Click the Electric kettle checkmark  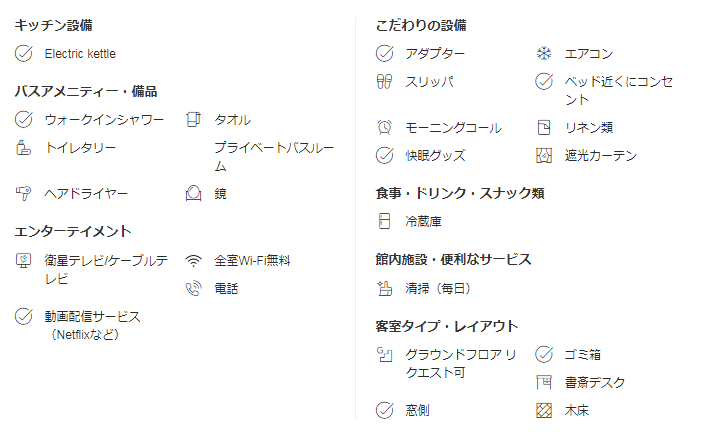click(24, 53)
